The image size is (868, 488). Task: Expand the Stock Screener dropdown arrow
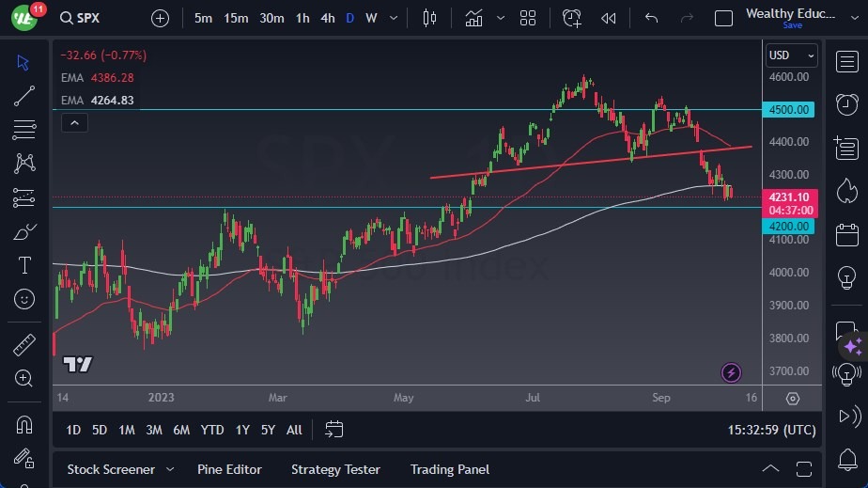pyautogui.click(x=170, y=469)
